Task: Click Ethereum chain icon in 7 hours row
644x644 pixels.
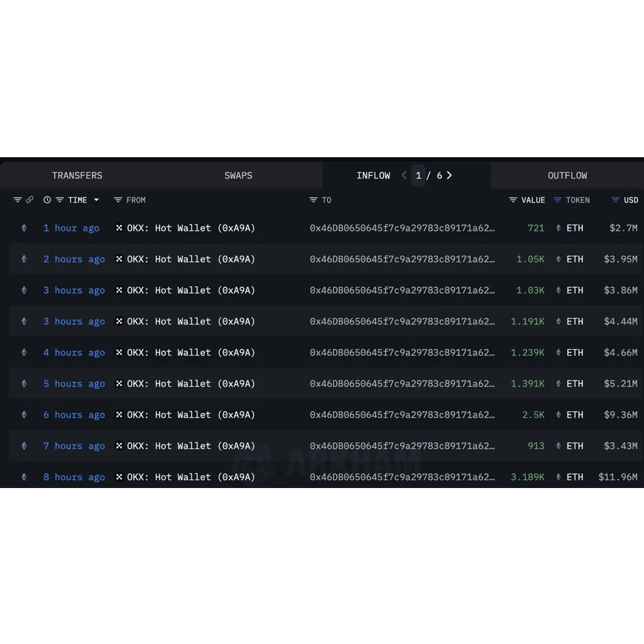Action: (x=25, y=446)
